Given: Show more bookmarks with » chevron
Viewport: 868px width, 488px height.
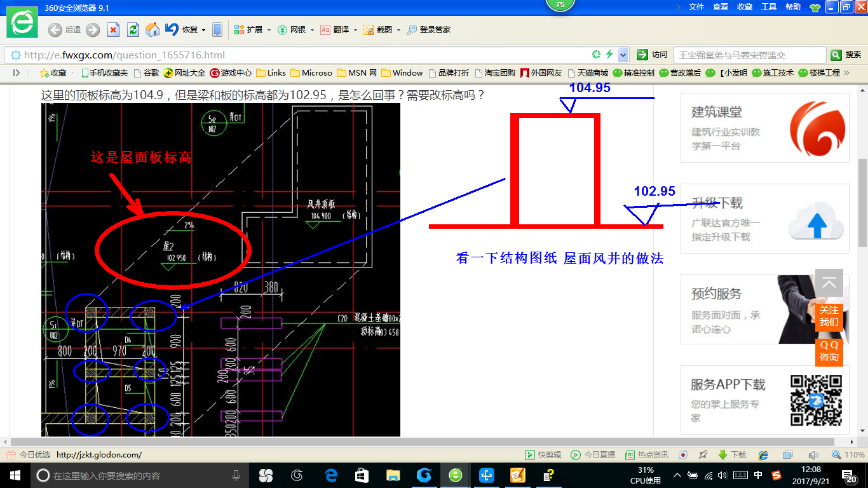Looking at the screenshot, I should coord(846,73).
